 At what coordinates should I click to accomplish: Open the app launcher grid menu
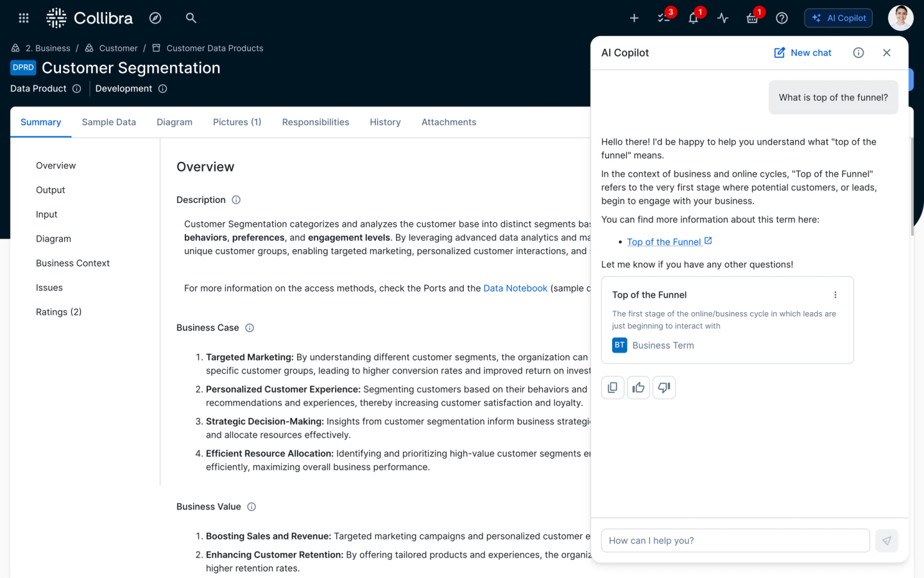coord(24,18)
